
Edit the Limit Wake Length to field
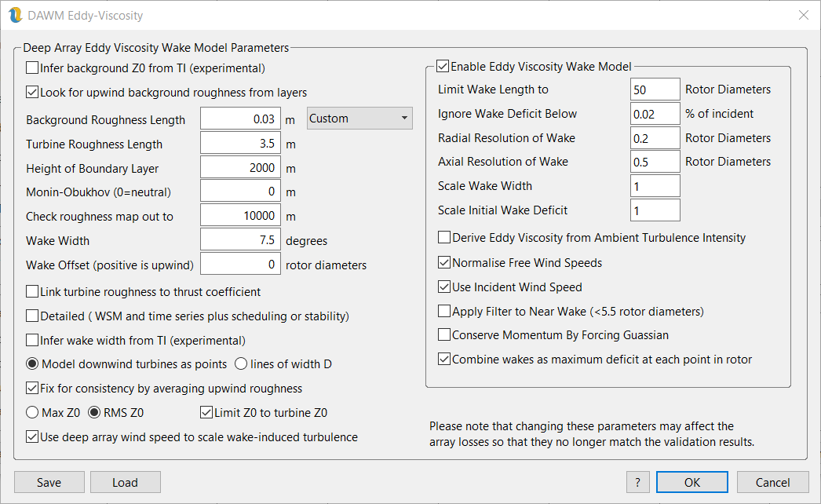(655, 89)
